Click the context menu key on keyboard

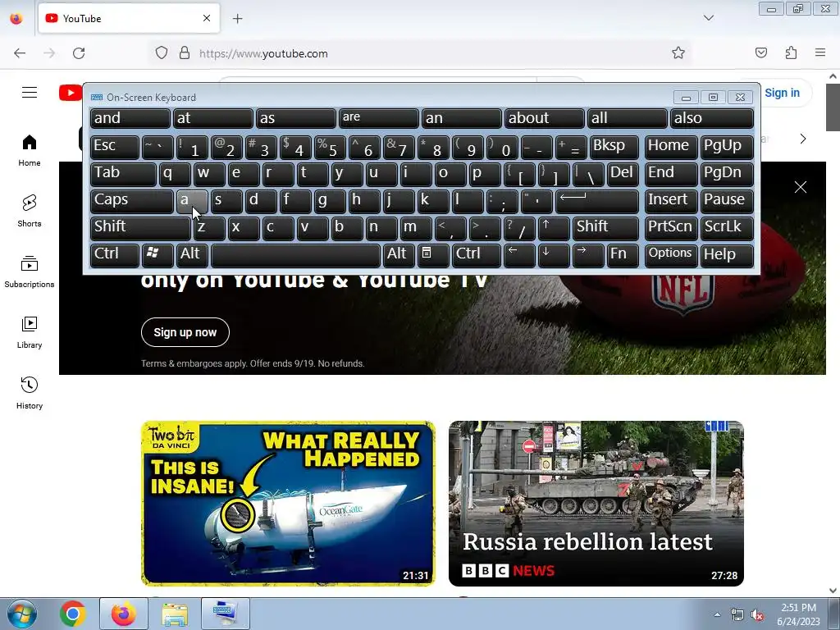point(433,254)
